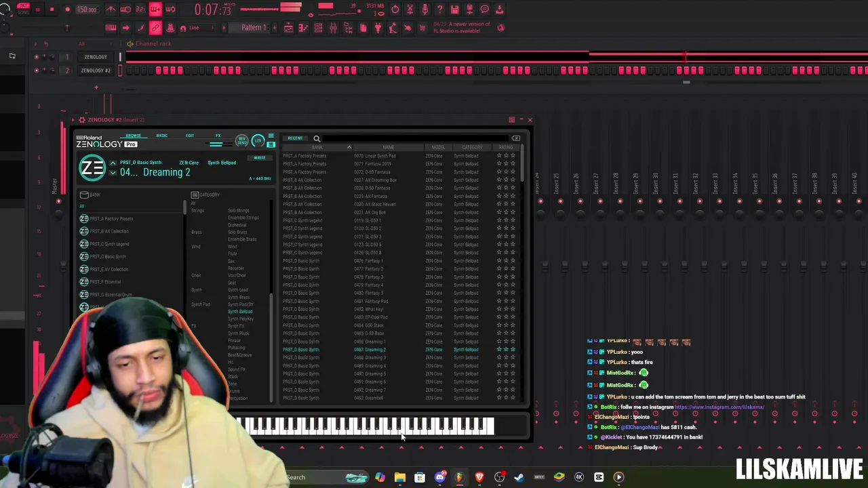Switch to the FX tab in Zenology

point(218,136)
